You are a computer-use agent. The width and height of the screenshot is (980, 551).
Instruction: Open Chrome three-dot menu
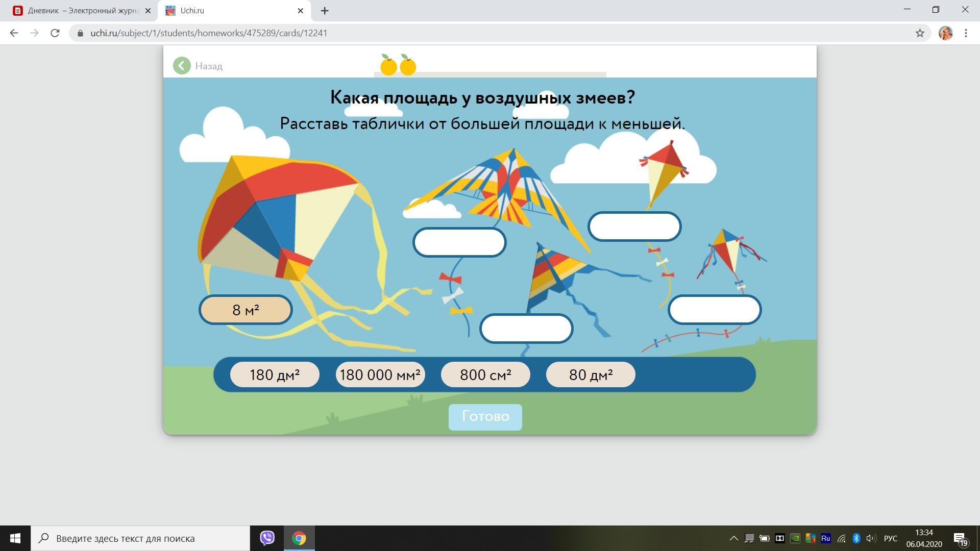(x=966, y=33)
